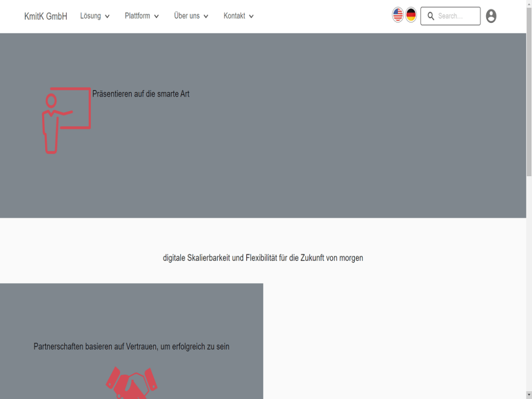Expand the Plattform dropdown chevron
Screen dimensions: 532x399
(156, 16)
